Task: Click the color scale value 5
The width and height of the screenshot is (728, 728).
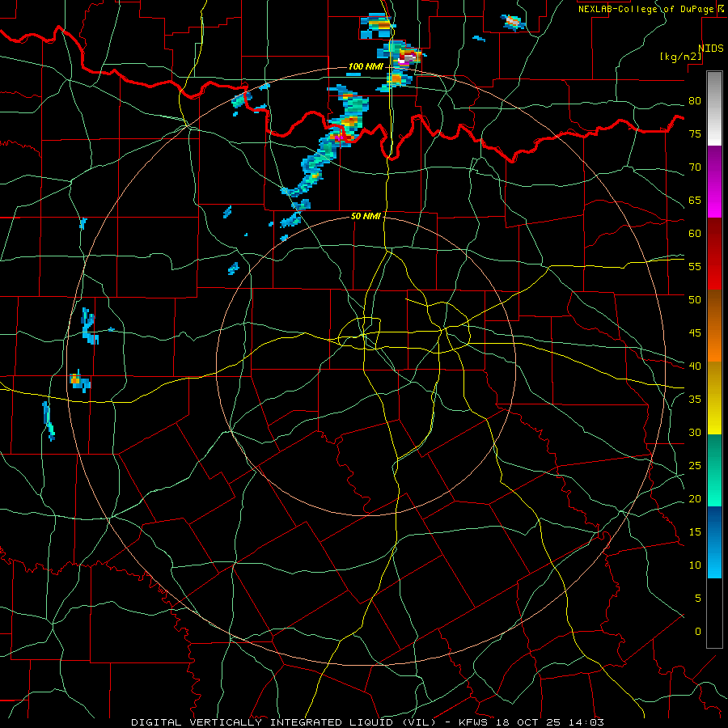Action: tap(698, 598)
